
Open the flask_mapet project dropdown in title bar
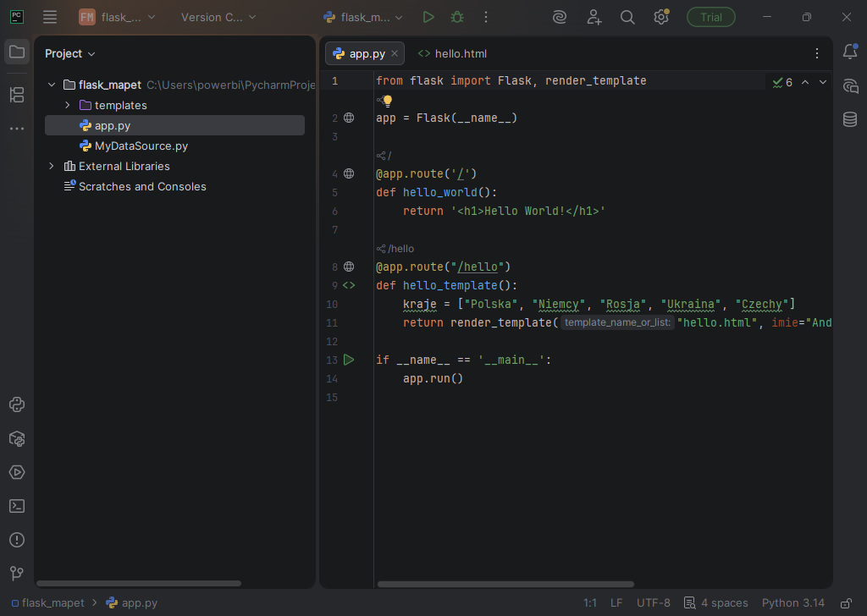tap(117, 17)
